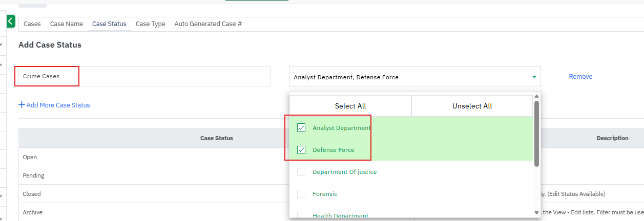This screenshot has width=644, height=221.
Task: Click the dropdown list scroll up arrow
Action: pyautogui.click(x=536, y=96)
